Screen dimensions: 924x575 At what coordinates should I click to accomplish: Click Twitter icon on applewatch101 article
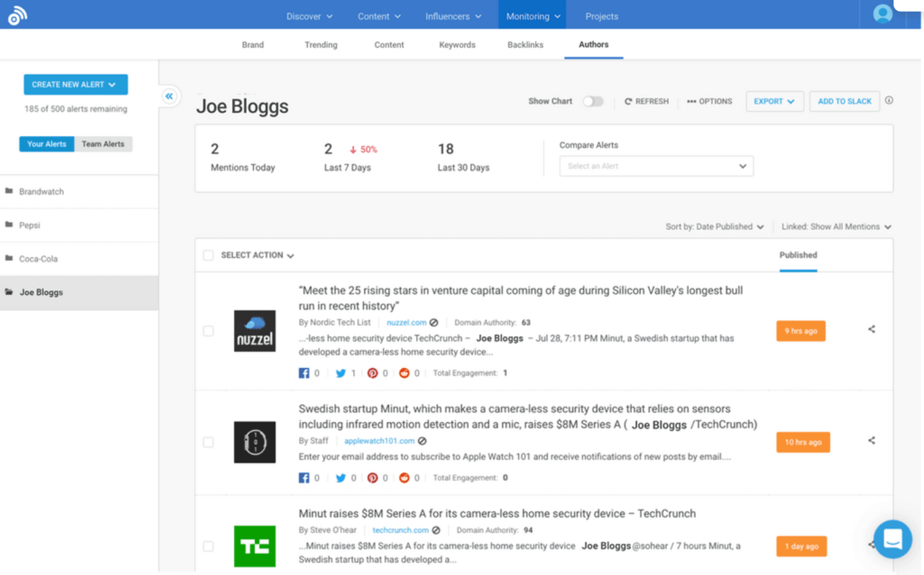(341, 478)
